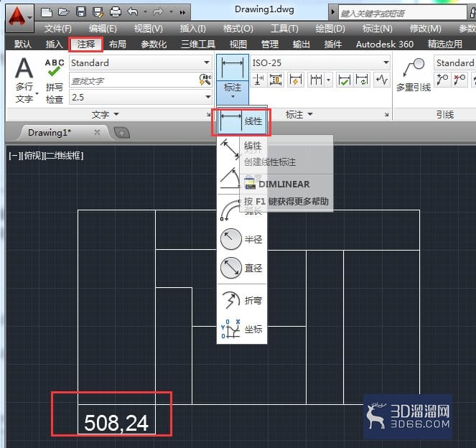Switch to the 精选应用 ribbon tab

click(x=444, y=45)
